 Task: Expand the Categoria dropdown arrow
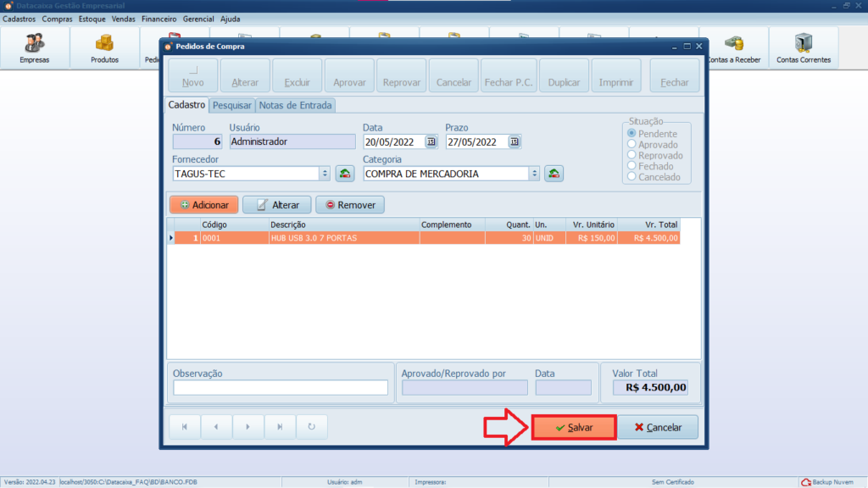(533, 174)
